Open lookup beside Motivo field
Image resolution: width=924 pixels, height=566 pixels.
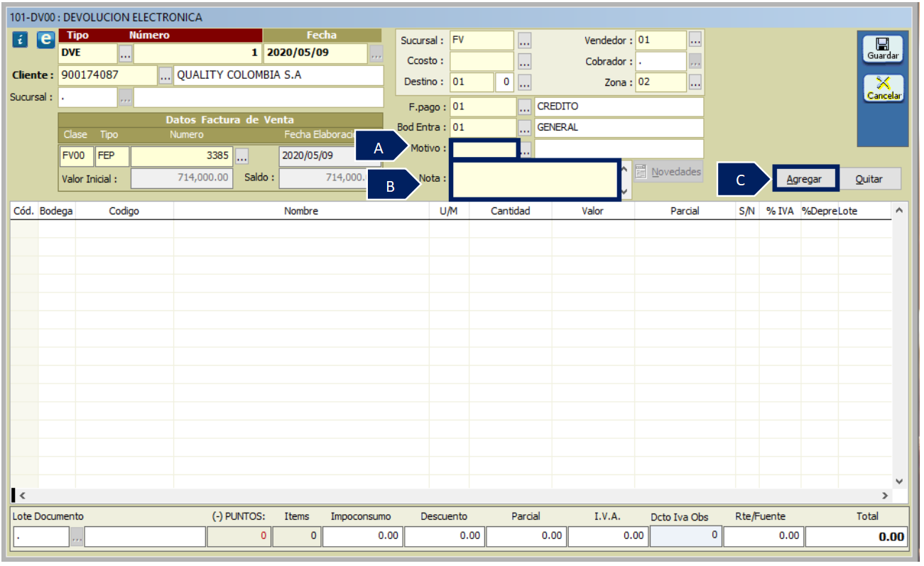pos(526,149)
